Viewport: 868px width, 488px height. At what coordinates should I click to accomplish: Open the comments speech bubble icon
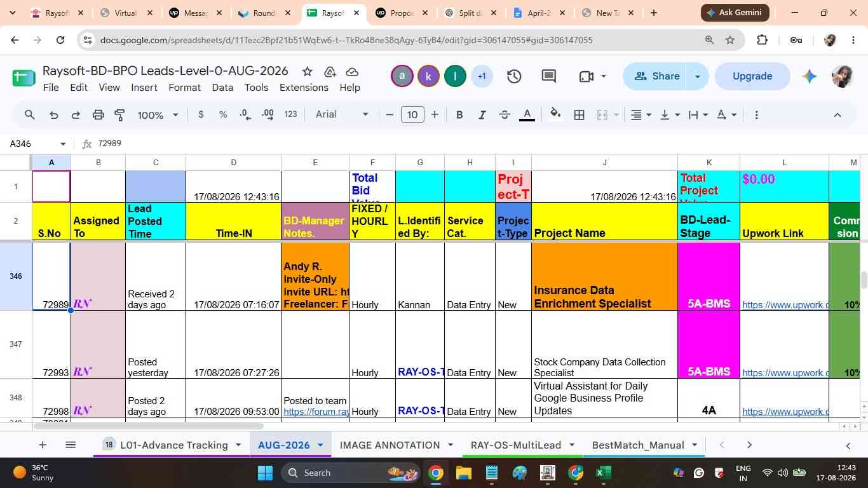[x=549, y=76]
